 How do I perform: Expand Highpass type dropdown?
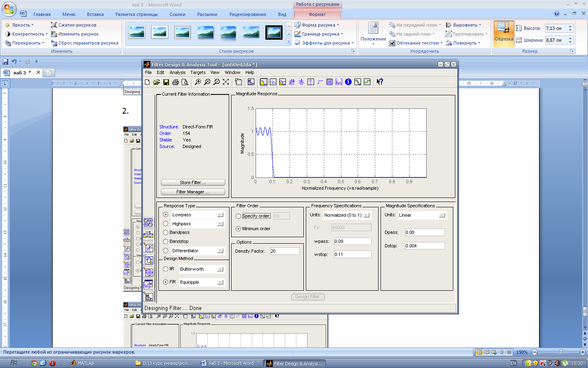(220, 224)
